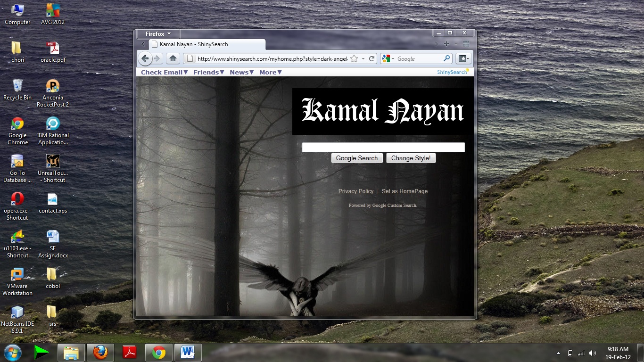The image size is (644, 362).
Task: Select the cobol folder on desktop
Action: pos(53,278)
